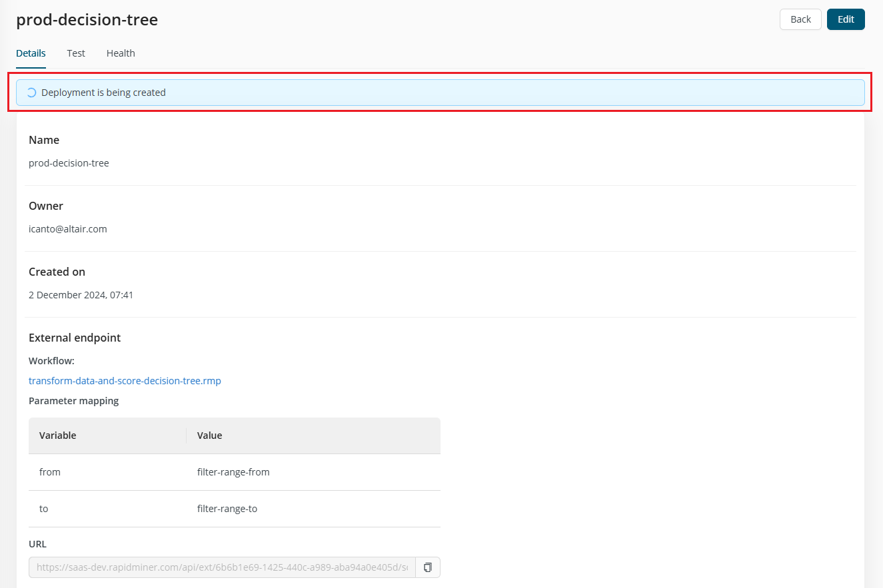Copy the endpoint URL with copy icon

click(x=428, y=567)
